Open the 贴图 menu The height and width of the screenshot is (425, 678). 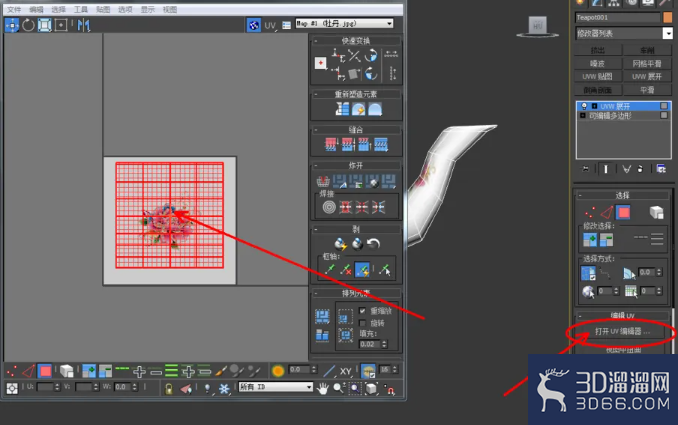pos(103,10)
